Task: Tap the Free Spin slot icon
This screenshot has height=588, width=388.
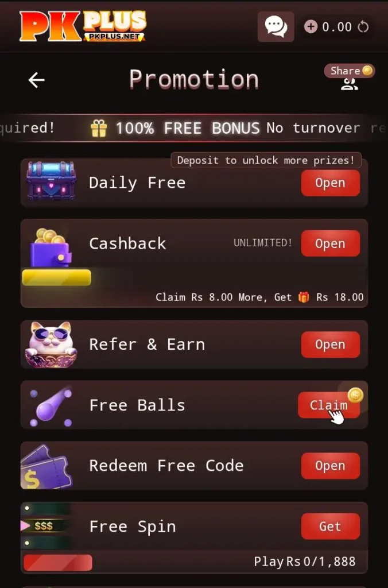Action: 45,526
